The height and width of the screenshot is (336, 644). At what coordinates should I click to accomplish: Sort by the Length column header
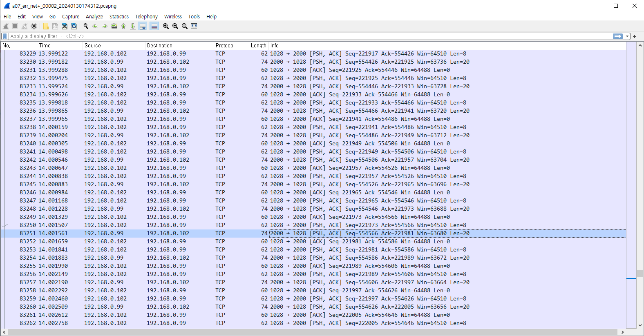tap(258, 46)
